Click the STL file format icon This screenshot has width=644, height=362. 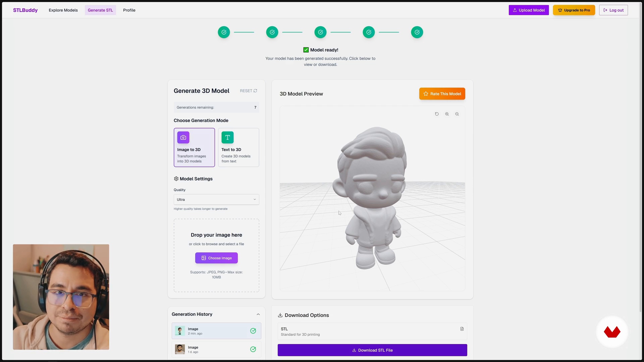coord(462,329)
